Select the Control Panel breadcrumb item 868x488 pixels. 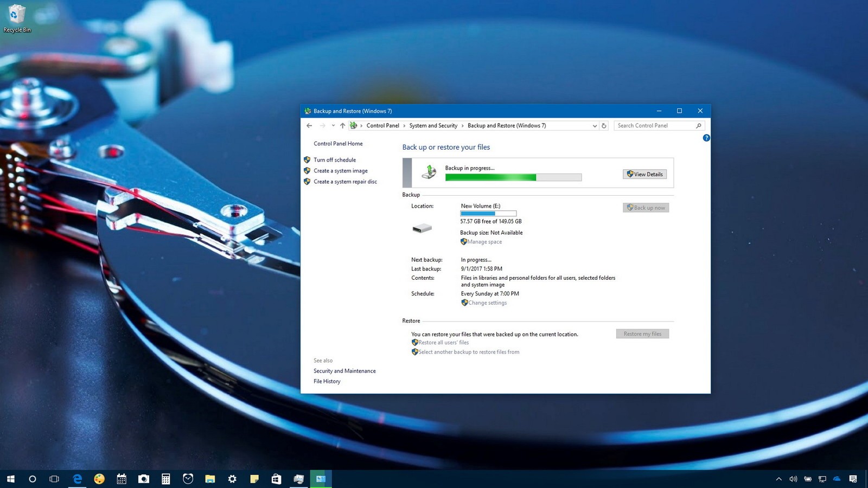(382, 126)
